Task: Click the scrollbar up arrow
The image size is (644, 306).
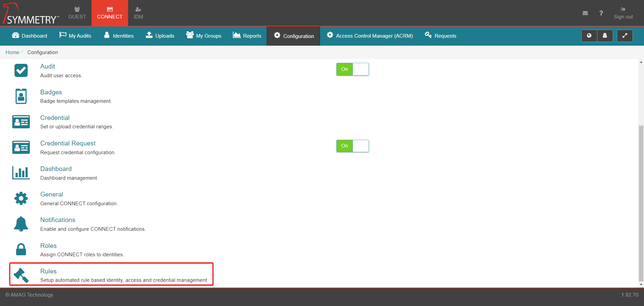Action: (641, 62)
